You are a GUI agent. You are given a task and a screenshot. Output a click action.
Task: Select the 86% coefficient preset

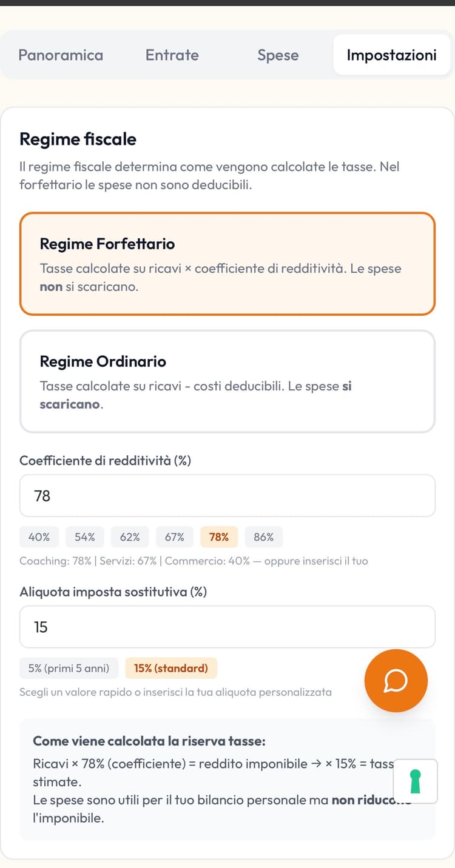[263, 536]
